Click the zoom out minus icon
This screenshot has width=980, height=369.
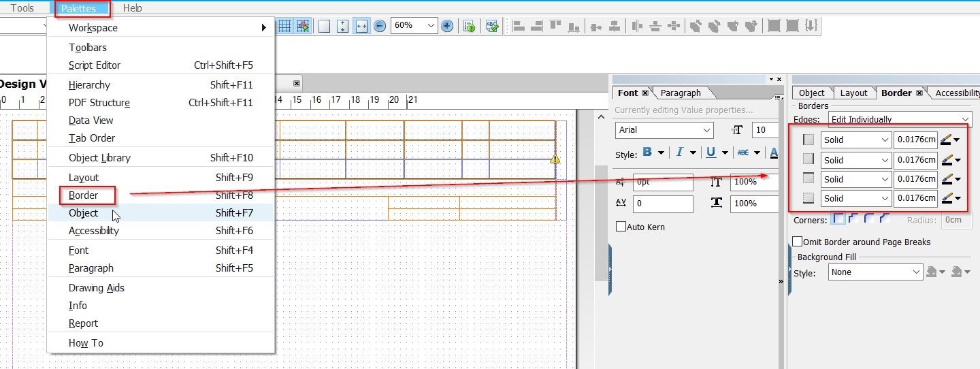coord(380,26)
